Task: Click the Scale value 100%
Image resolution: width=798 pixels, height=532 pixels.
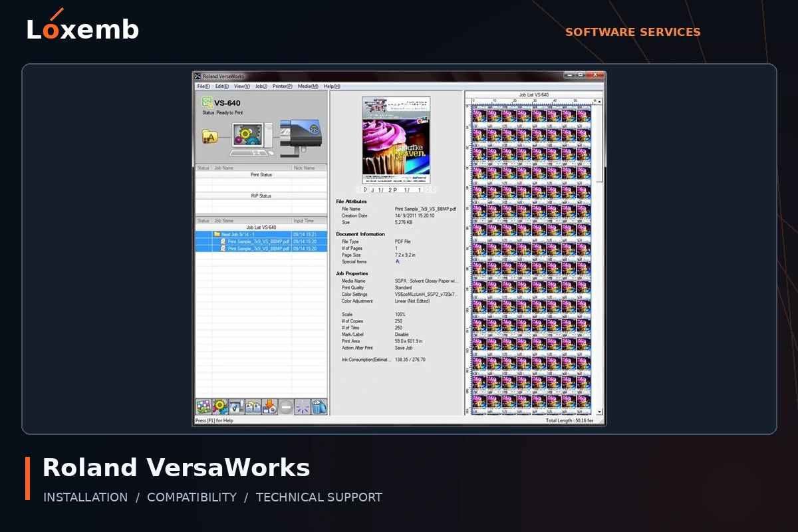Action: coord(400,315)
